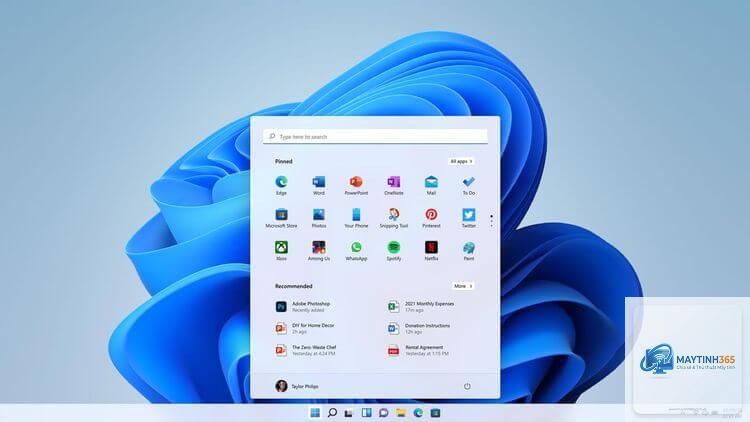Launch the Xbox app
Screen dimensions: 750x422
pos(281,251)
